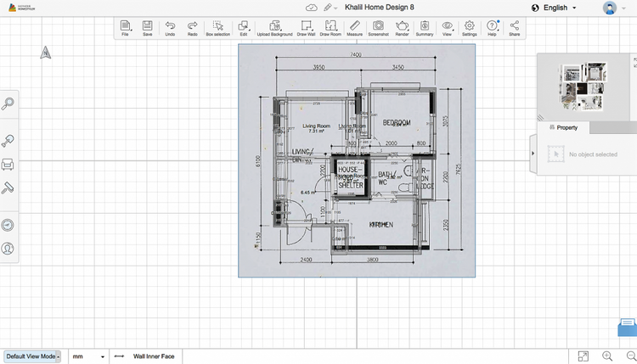Screen dimensions: 637x364
Task: Expand the account menu arrow beside avatar
Action: coord(623,8)
